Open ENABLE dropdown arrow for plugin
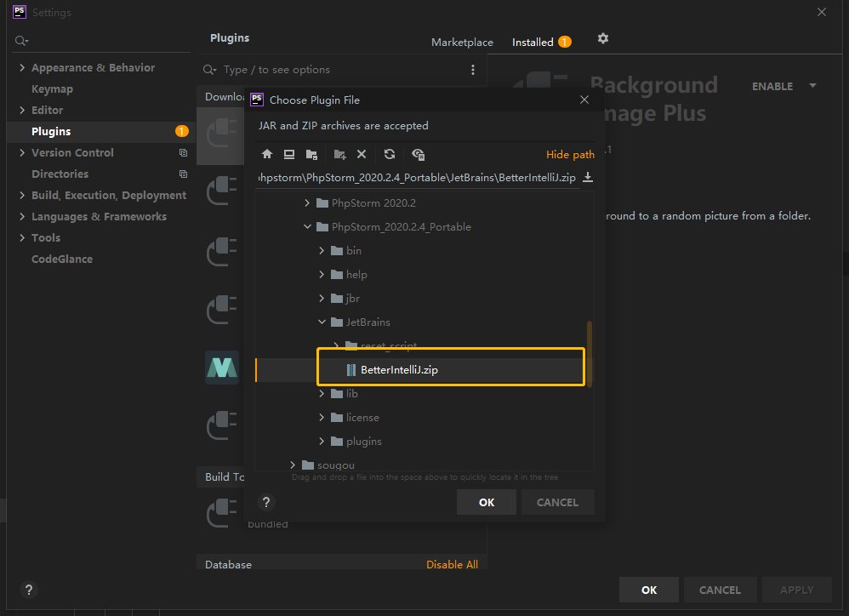The image size is (849, 616). [812, 86]
